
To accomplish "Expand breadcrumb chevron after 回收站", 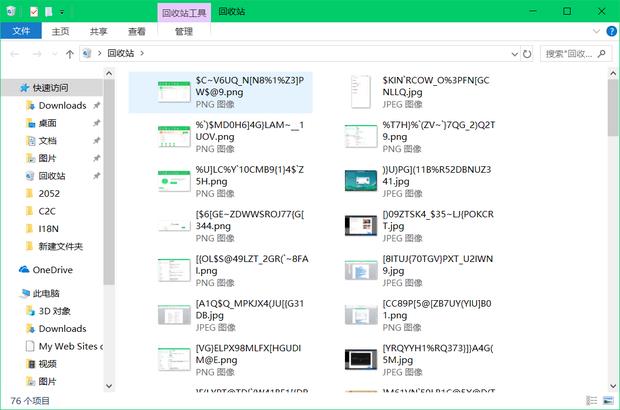I will tap(142, 53).
